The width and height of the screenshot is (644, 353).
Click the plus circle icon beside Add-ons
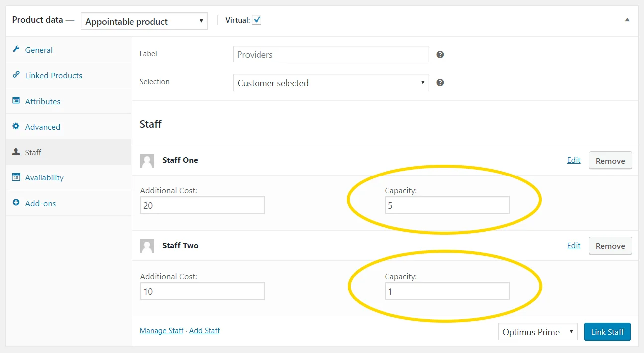click(x=16, y=203)
